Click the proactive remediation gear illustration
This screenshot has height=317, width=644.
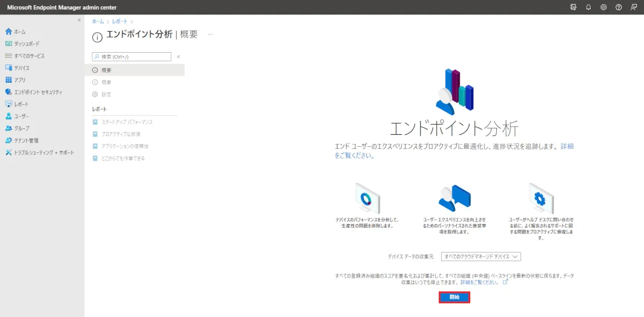pos(540,198)
